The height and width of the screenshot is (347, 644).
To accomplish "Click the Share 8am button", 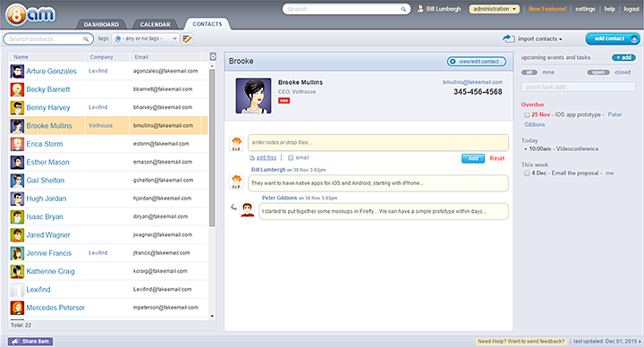I will click(x=30, y=342).
